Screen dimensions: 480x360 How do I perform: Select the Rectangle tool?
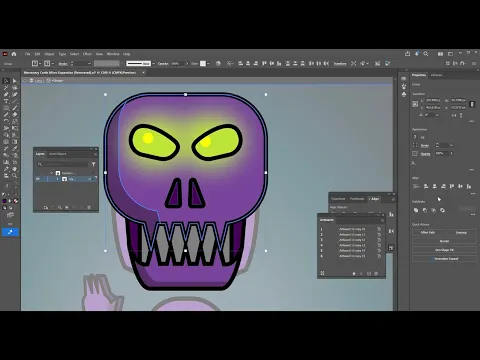click(x=6, y=108)
